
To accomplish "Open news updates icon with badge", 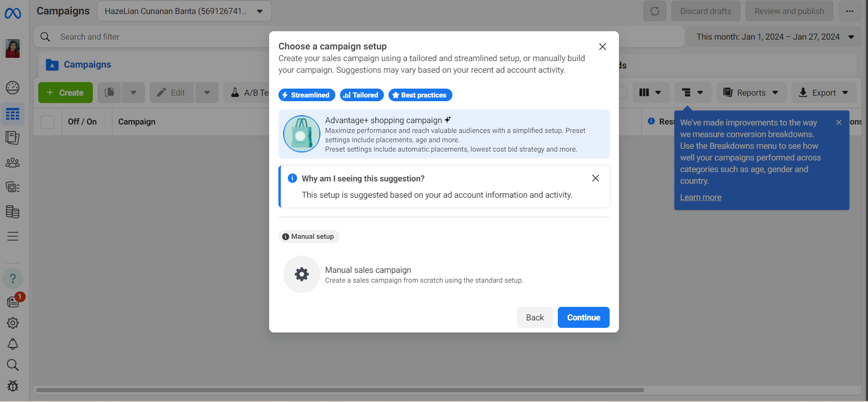I will pyautogui.click(x=14, y=301).
